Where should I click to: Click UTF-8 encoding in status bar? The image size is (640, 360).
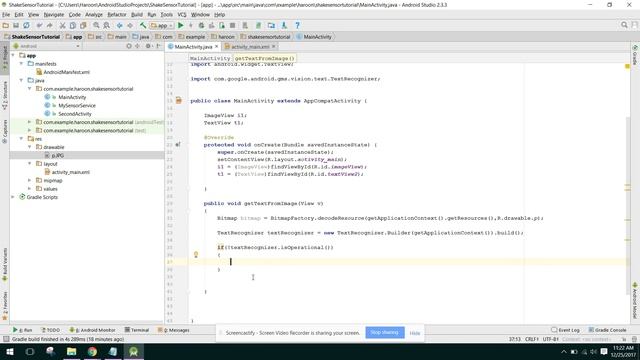click(551, 339)
